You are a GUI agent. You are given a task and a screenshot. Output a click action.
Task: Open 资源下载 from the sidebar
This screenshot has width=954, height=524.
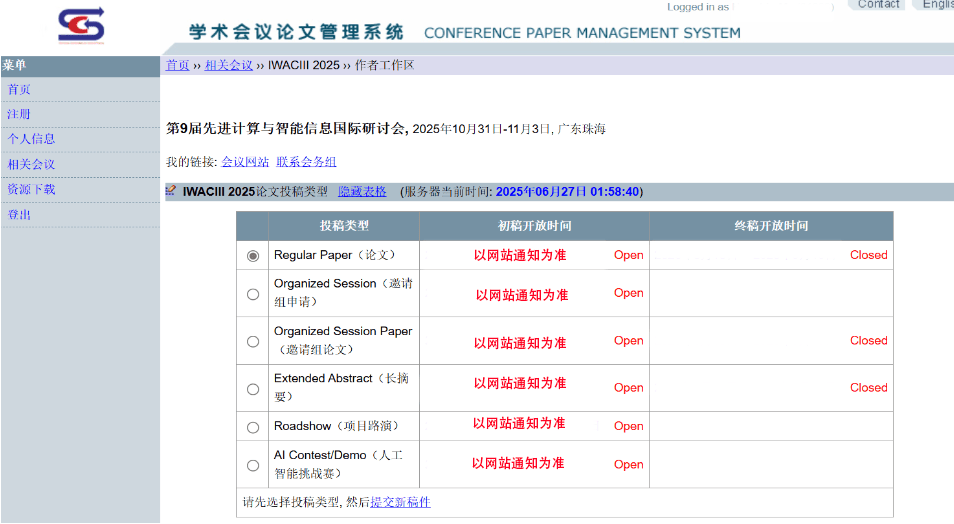coord(31,190)
